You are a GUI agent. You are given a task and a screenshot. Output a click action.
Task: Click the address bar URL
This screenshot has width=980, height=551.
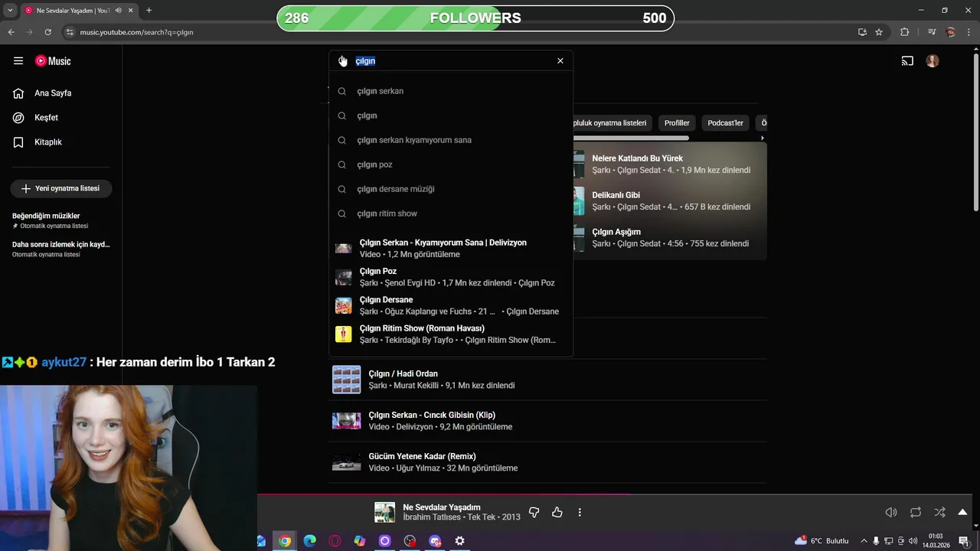(x=136, y=32)
